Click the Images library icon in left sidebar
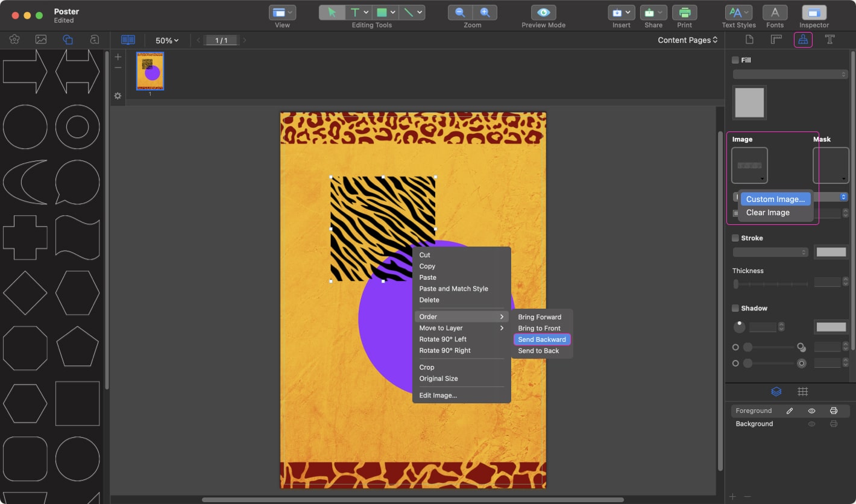The width and height of the screenshot is (856, 504). (40, 39)
